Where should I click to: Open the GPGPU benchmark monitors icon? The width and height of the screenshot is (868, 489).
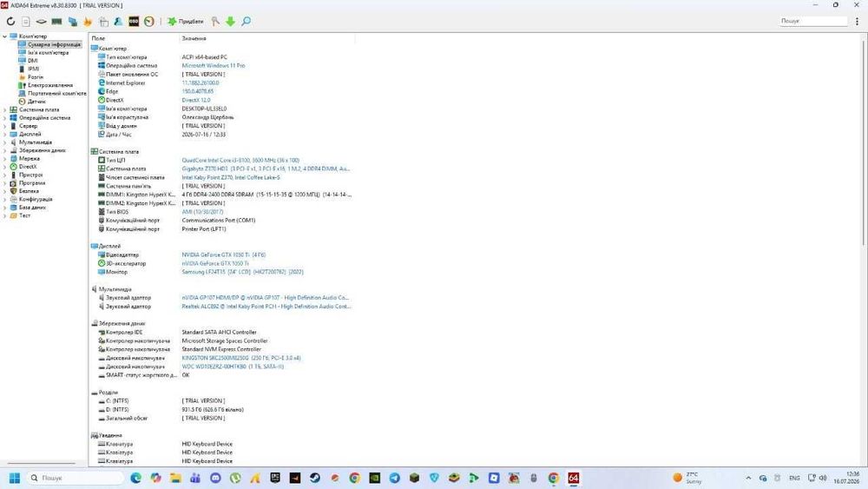pos(73,21)
